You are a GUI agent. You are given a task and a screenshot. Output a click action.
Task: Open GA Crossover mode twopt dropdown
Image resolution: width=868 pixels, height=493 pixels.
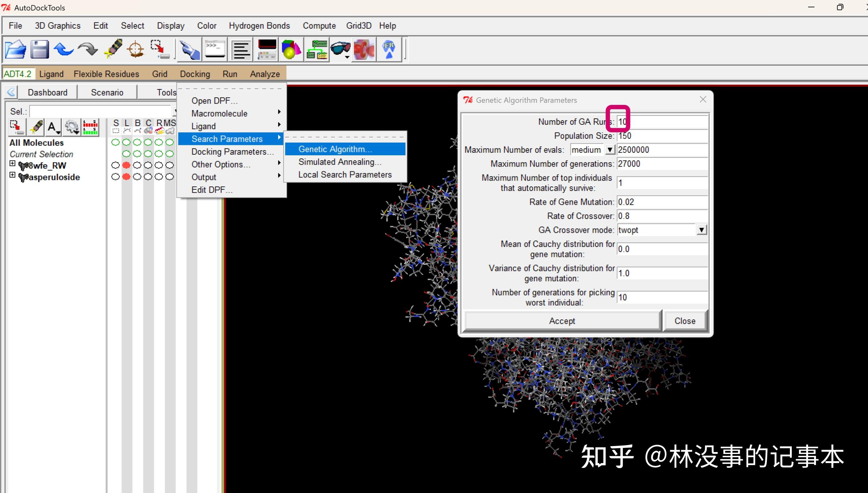pyautogui.click(x=701, y=230)
